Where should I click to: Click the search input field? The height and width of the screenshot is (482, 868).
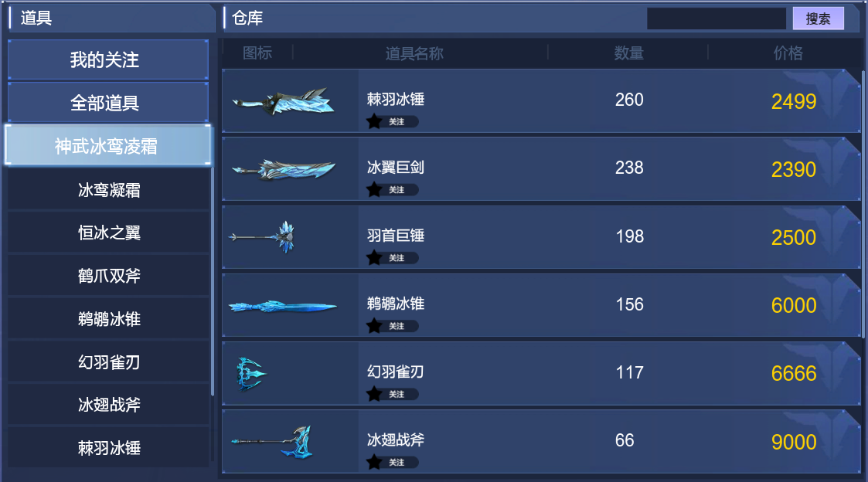[x=717, y=19]
